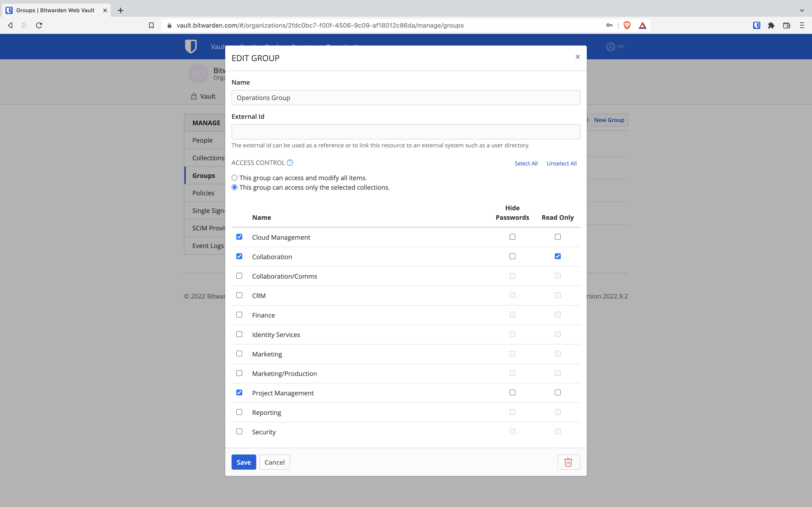
Task: Click the Brave Shields lion icon
Action: [627, 26]
